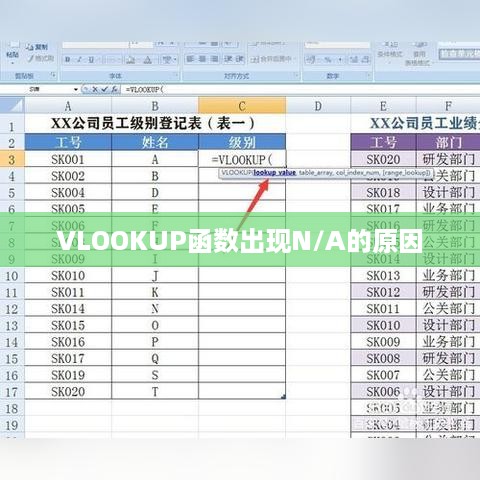The image size is (480, 480).
Task: Select row 3 header
Action: (12, 159)
